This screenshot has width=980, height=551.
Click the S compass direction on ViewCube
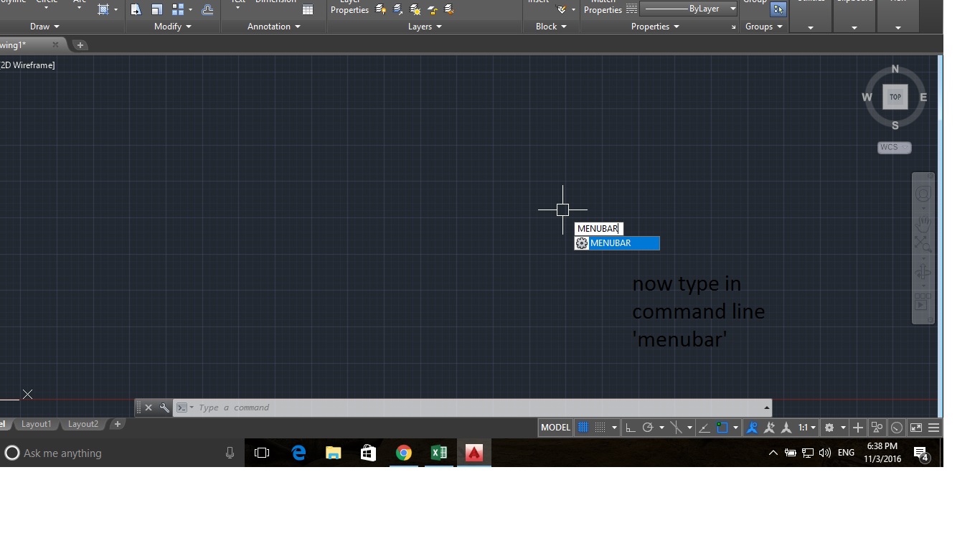895,126
